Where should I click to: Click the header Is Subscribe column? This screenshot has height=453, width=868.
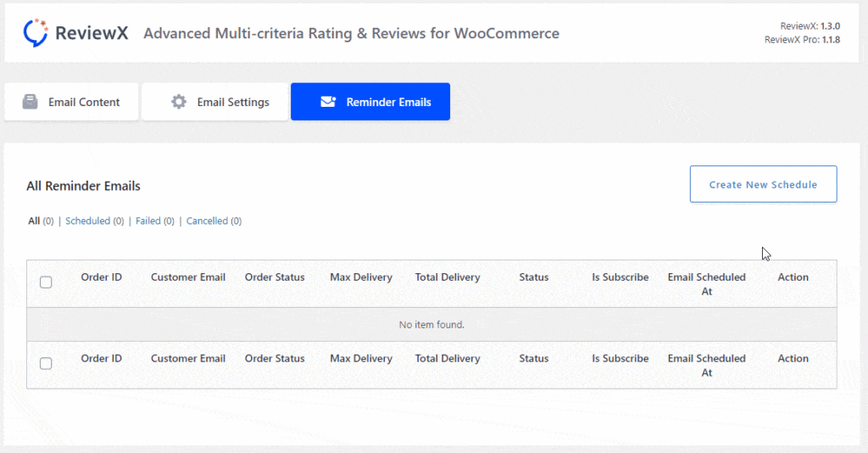pos(620,277)
